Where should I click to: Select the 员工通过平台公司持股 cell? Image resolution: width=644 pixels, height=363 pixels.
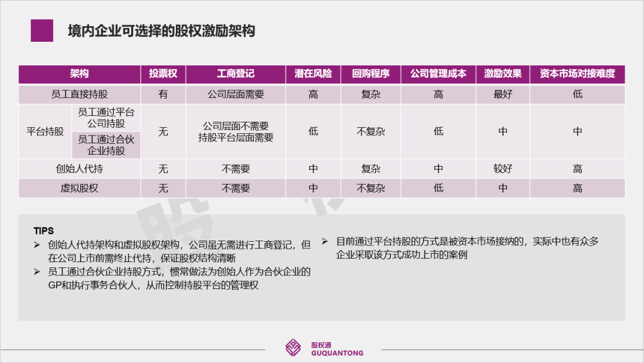(106, 118)
